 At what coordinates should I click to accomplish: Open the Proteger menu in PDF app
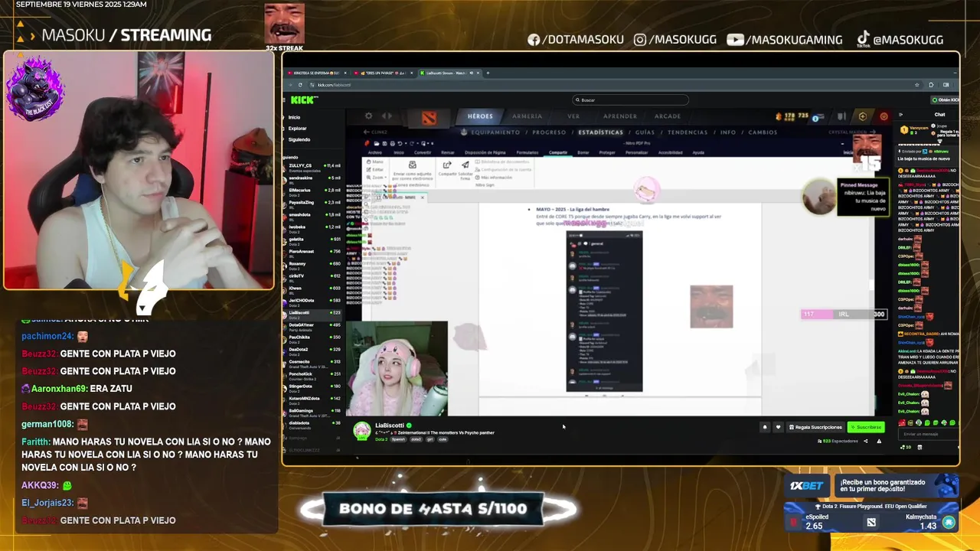coord(607,152)
